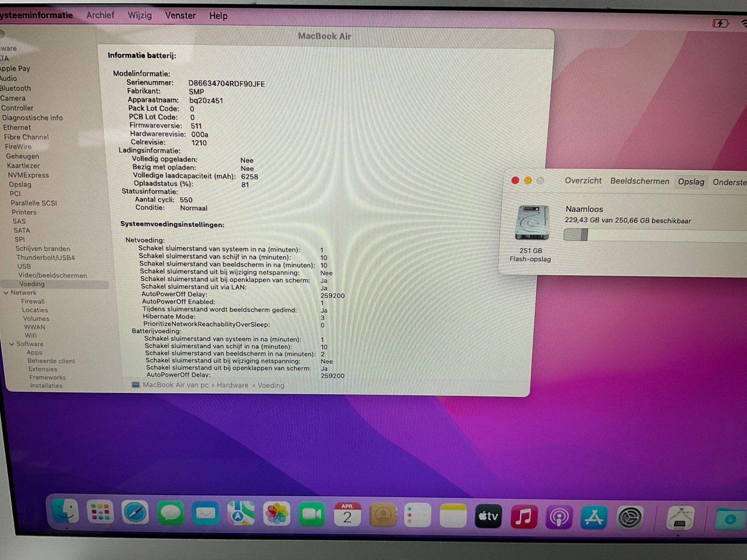
Task: Switch to the Overzicht tab
Action: pos(583,181)
